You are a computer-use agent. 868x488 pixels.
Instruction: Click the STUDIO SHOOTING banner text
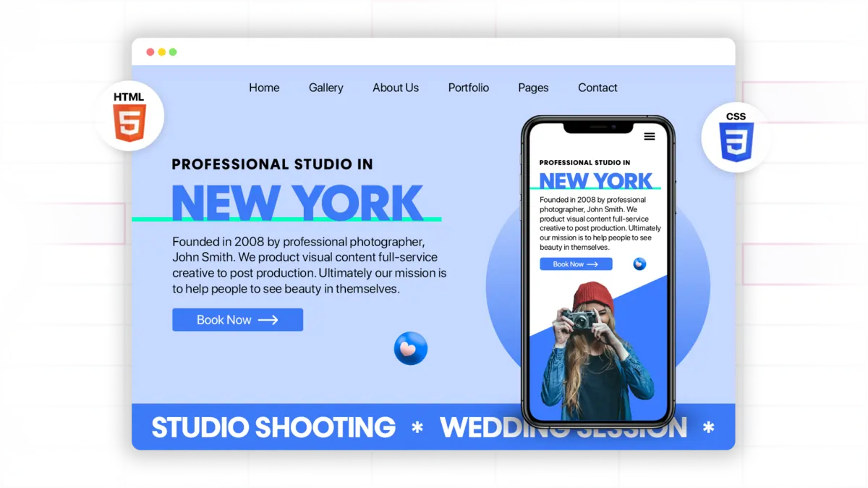(273, 428)
